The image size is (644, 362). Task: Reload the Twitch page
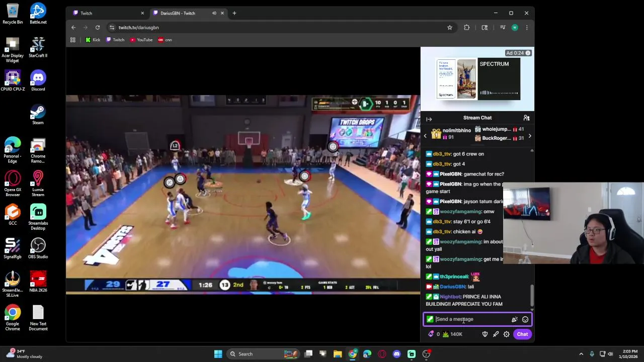[x=98, y=28]
